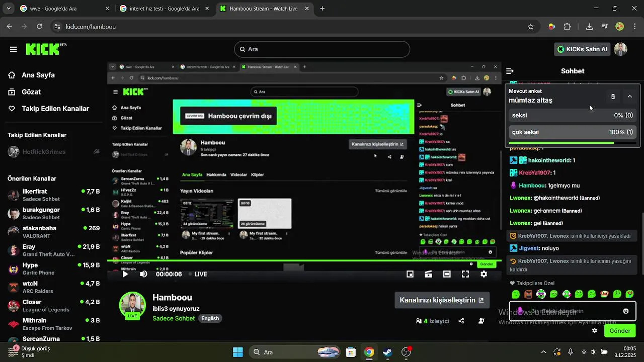
Task: Click Hamboou's LIVE avatar
Action: [x=132, y=305]
